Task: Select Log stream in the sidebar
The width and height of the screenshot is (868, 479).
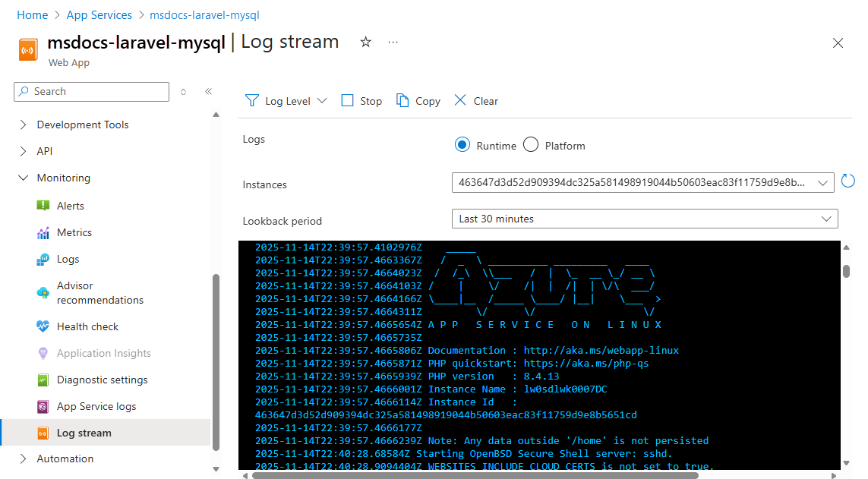Action: point(106,433)
